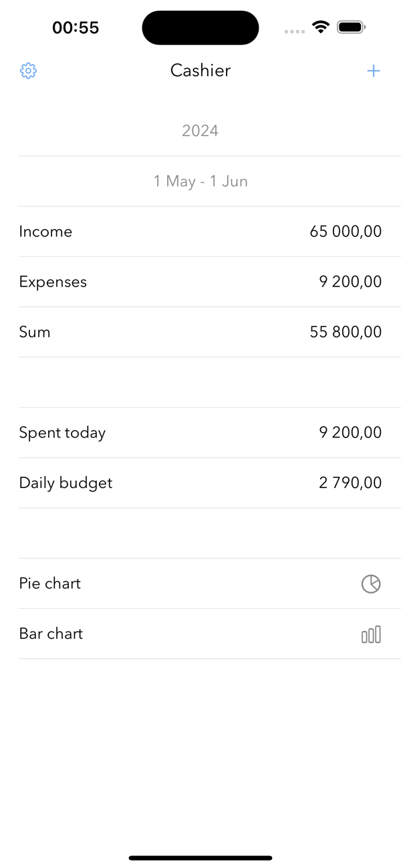Open the 1 May - 1 Jun date range
401x868 pixels.
click(x=200, y=182)
